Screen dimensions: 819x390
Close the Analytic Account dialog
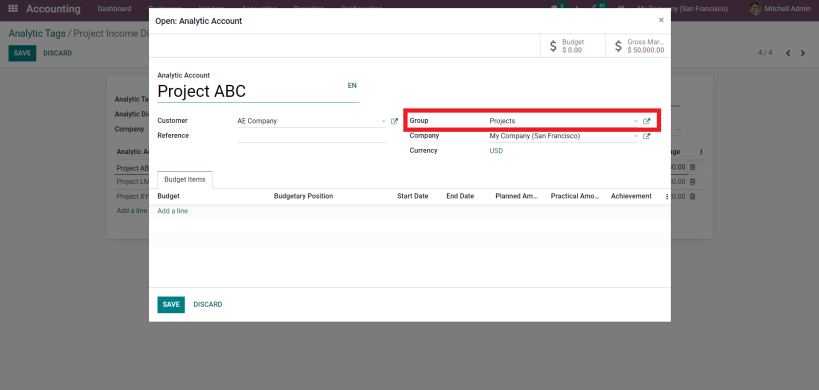coord(661,20)
